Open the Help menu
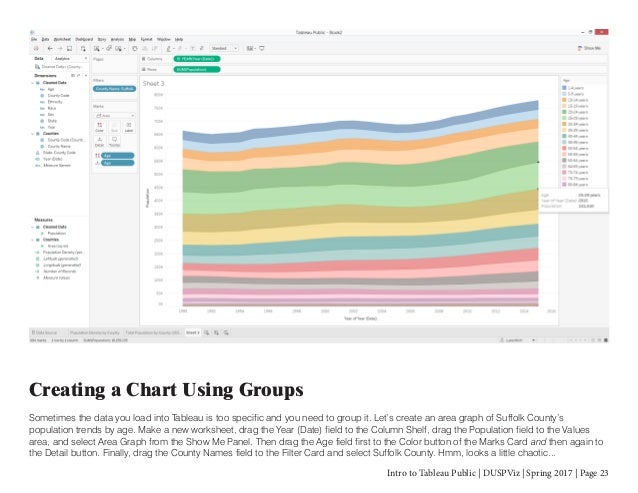This screenshot has width=638, height=493. 179,39
